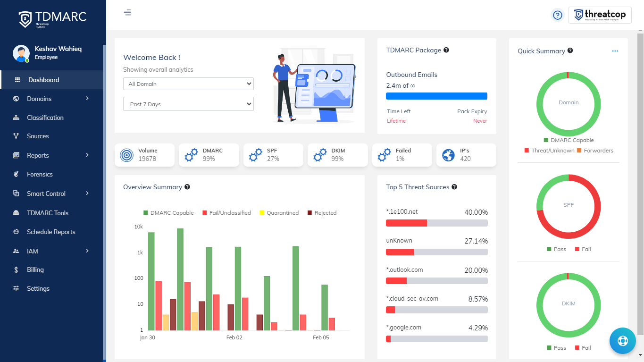Click the Outbound Emails progress bar
Image resolution: width=644 pixels, height=362 pixels.
(436, 96)
